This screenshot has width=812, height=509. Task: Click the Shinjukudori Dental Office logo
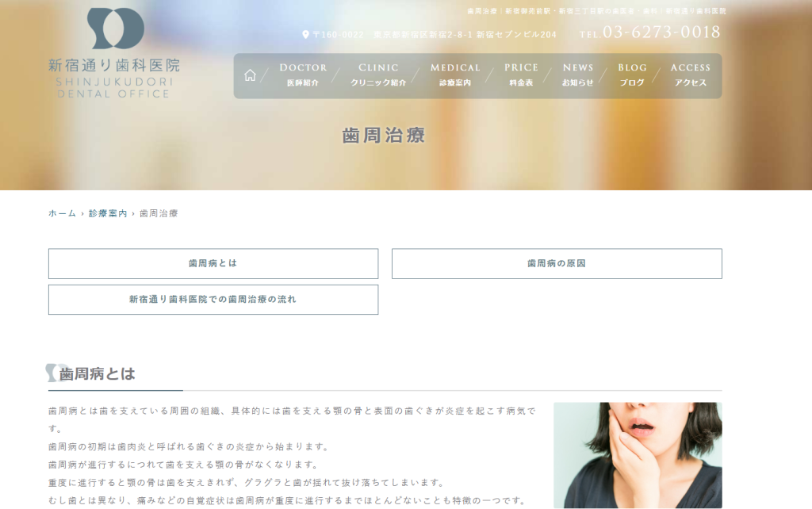coord(114,52)
